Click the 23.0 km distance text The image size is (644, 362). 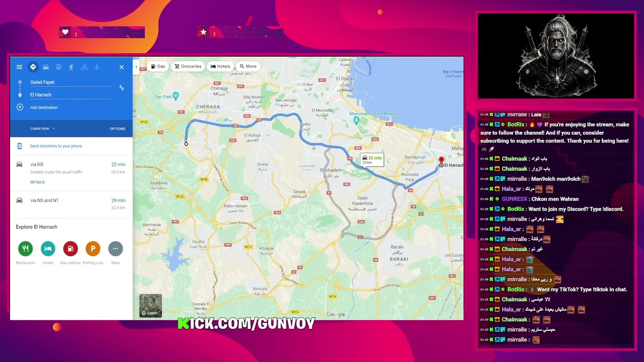(118, 172)
